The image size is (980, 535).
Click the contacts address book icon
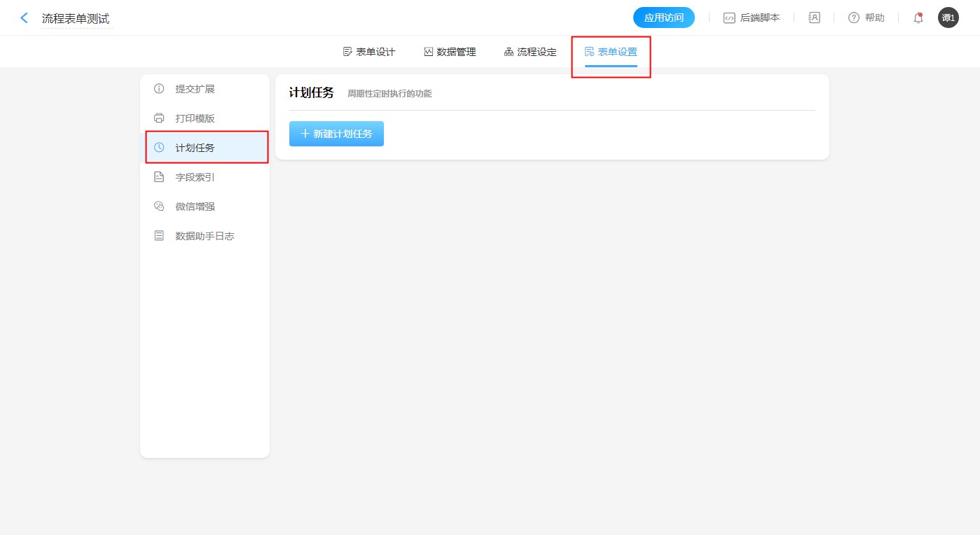click(x=814, y=18)
